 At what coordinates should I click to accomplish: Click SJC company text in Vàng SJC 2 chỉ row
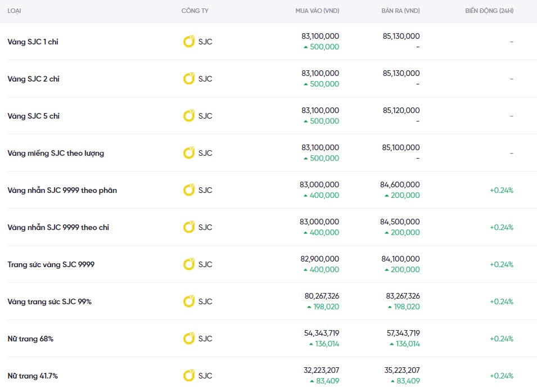click(x=205, y=79)
